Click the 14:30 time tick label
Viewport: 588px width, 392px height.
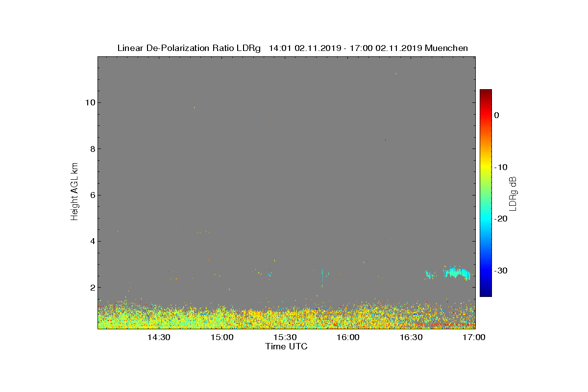coord(159,338)
